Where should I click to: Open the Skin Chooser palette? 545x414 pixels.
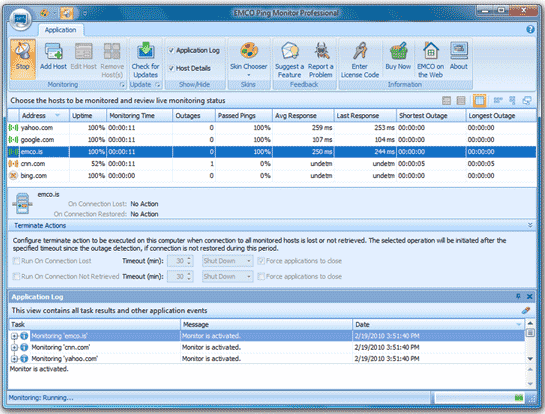(249, 50)
